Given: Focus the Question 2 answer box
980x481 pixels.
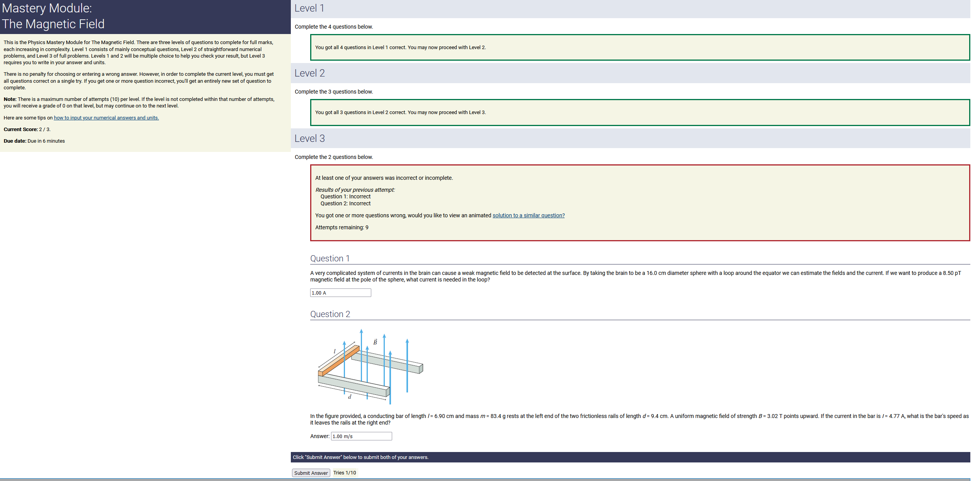Looking at the screenshot, I should coord(361,436).
